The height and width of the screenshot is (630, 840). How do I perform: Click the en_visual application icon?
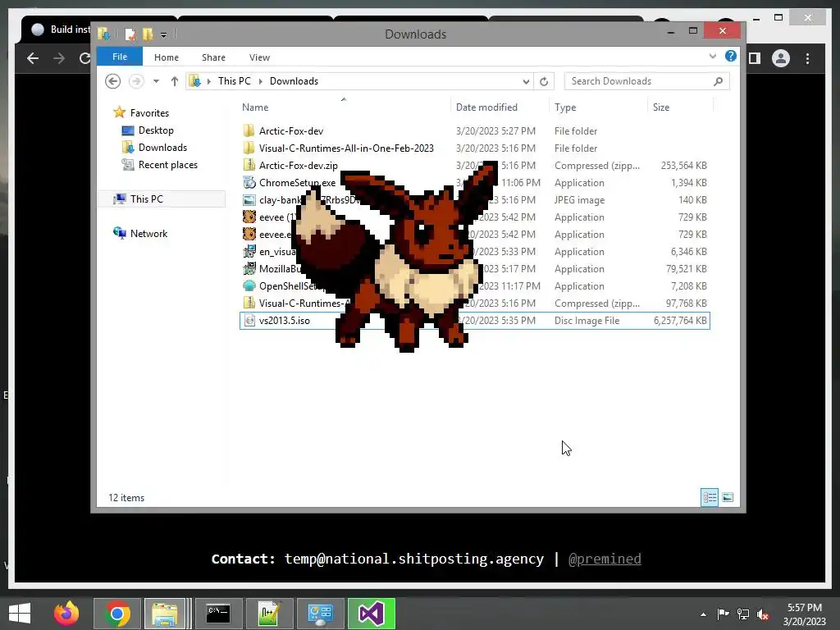click(249, 251)
